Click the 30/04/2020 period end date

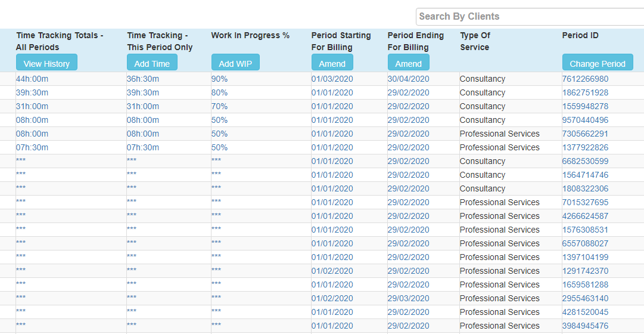coord(408,79)
